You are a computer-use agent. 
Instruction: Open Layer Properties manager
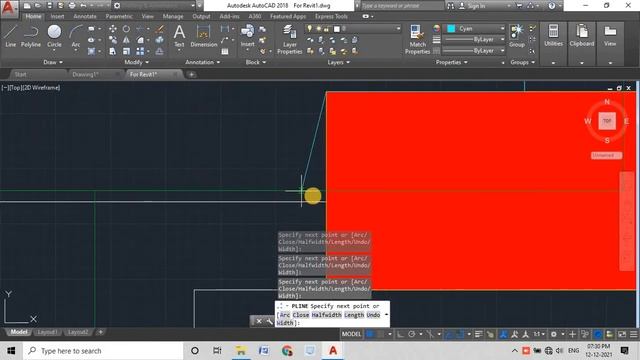pos(289,39)
